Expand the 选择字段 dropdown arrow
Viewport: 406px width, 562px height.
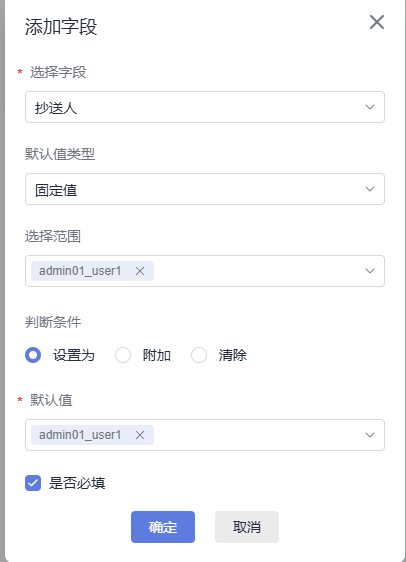(370, 107)
